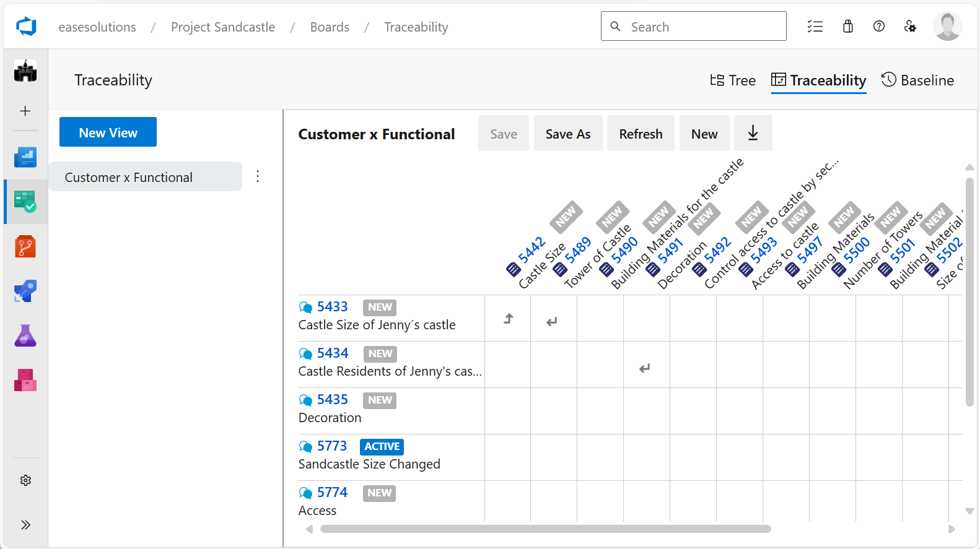
Task: Switch to the Tree tab
Action: tap(733, 80)
